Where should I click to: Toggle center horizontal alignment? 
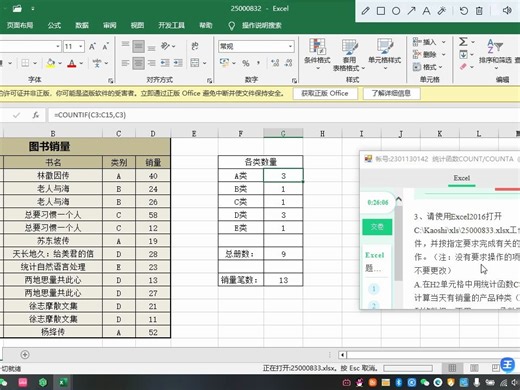[x=138, y=63]
